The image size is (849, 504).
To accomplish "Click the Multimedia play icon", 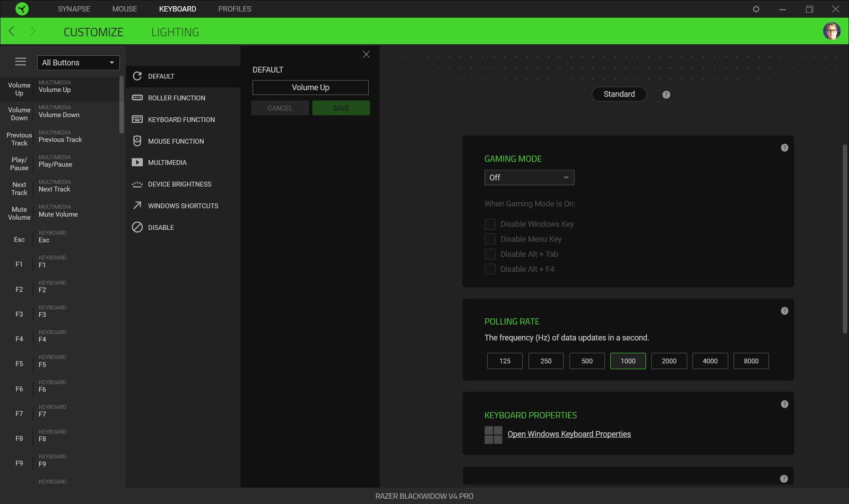I will click(137, 162).
